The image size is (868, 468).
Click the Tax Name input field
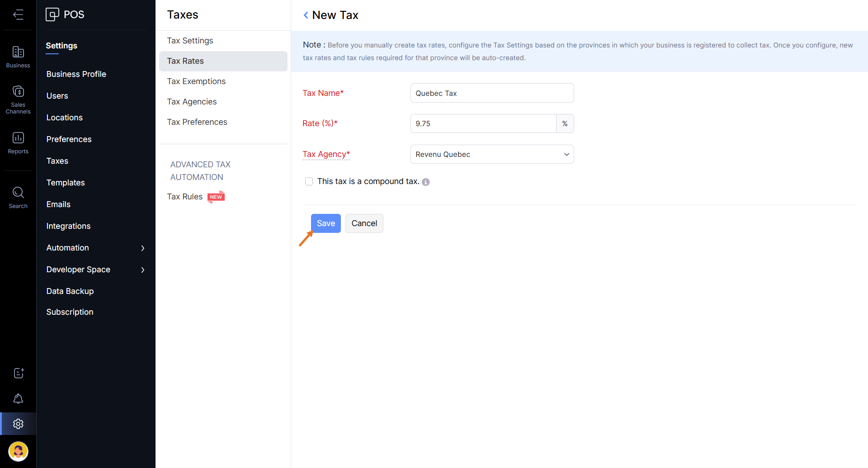click(492, 93)
